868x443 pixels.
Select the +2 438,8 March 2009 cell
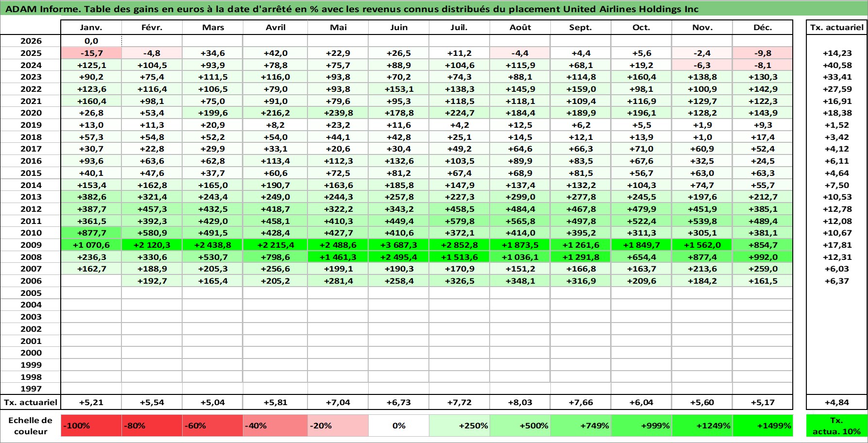pyautogui.click(x=213, y=245)
